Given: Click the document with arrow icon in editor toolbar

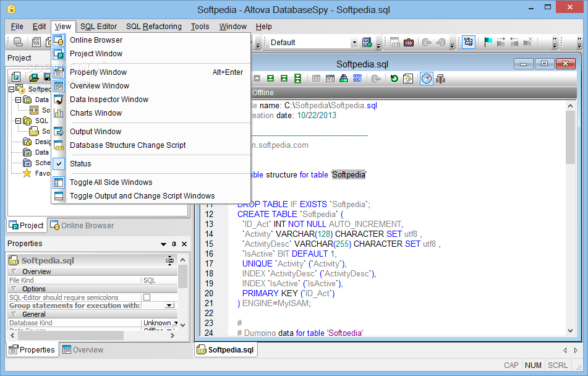Looking at the screenshot, I should (x=407, y=79).
